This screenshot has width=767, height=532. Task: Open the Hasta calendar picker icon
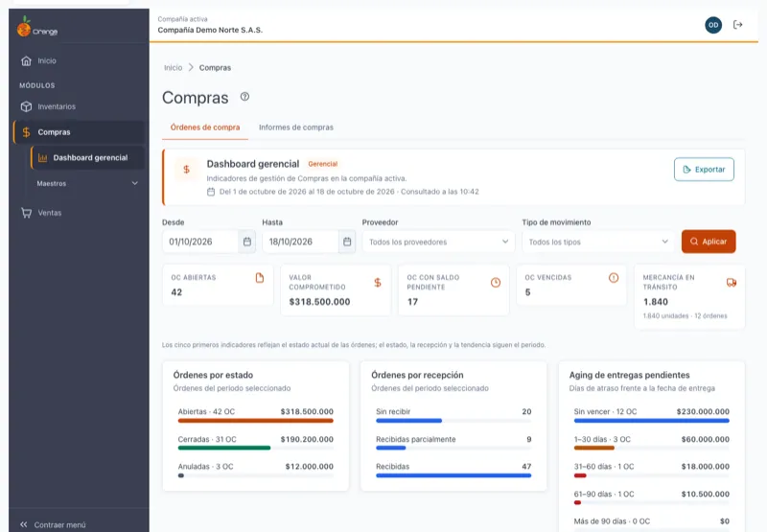tap(347, 242)
